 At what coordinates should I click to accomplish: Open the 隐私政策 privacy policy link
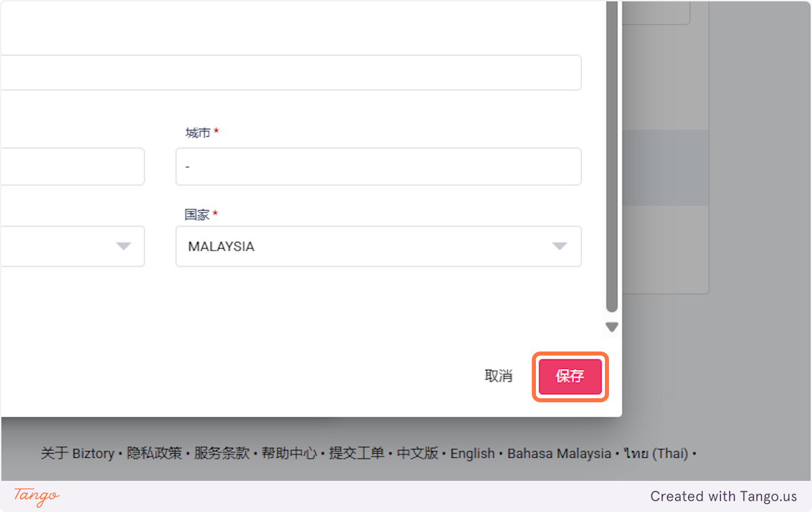[x=154, y=453]
